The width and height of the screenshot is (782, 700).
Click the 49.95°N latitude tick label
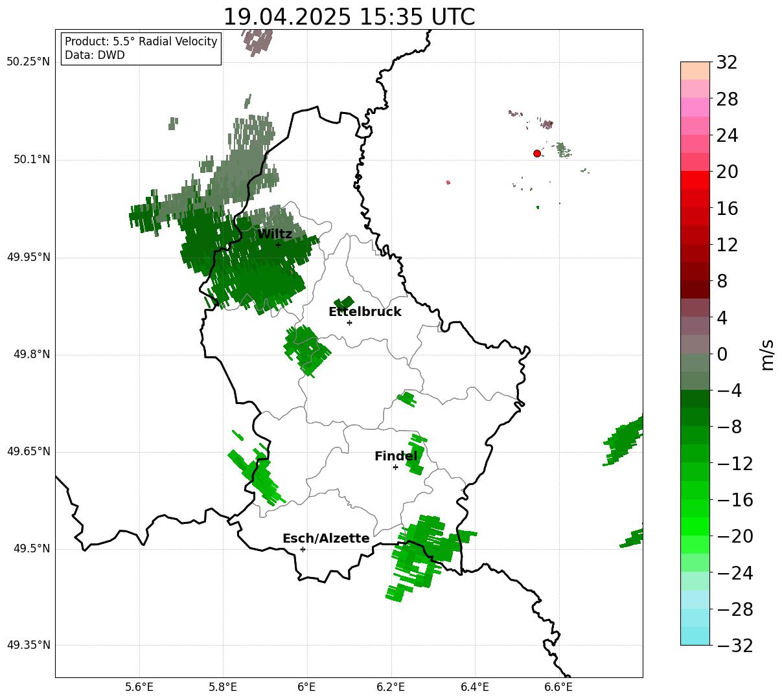pos(28,257)
